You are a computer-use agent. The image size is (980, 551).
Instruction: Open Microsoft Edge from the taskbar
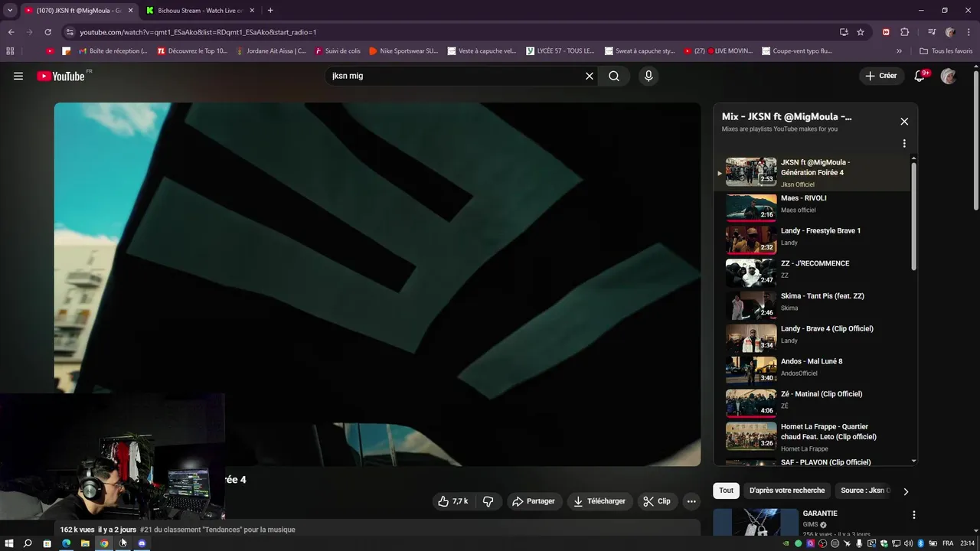click(x=66, y=543)
